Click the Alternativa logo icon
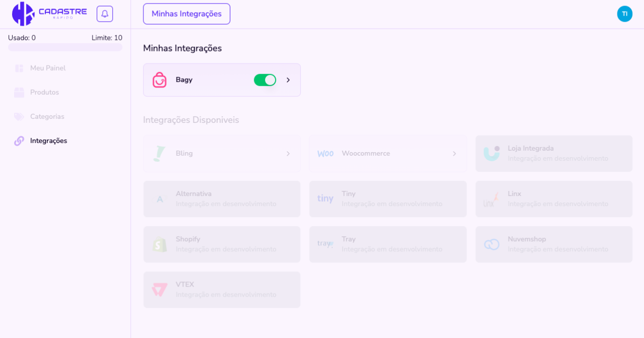Image resolution: width=644 pixels, height=338 pixels. 160,199
